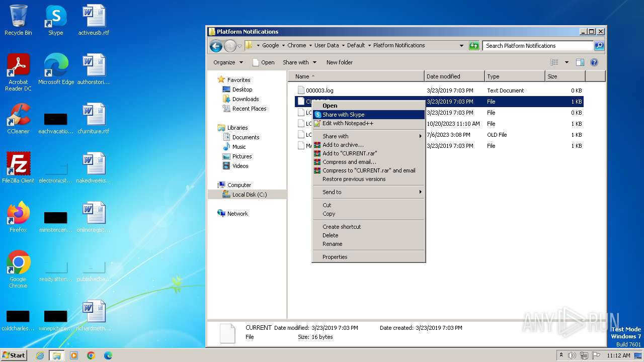Expand the Share with submenu
Image resolution: width=644 pixels, height=362 pixels.
coord(368,136)
